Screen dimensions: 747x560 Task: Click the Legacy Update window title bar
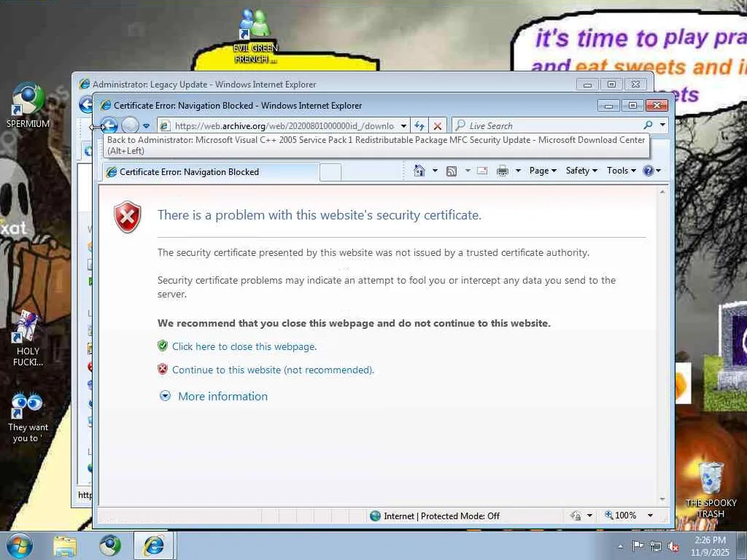[324, 85]
